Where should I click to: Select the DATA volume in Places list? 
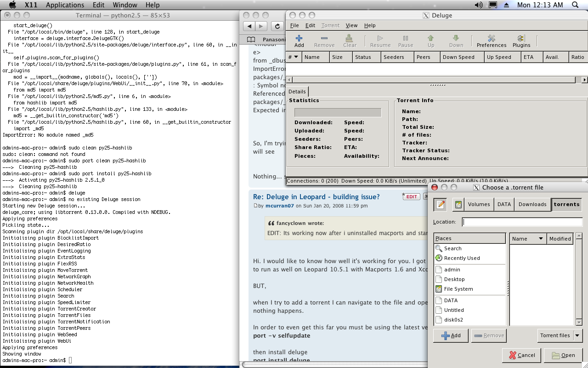pos(469,300)
